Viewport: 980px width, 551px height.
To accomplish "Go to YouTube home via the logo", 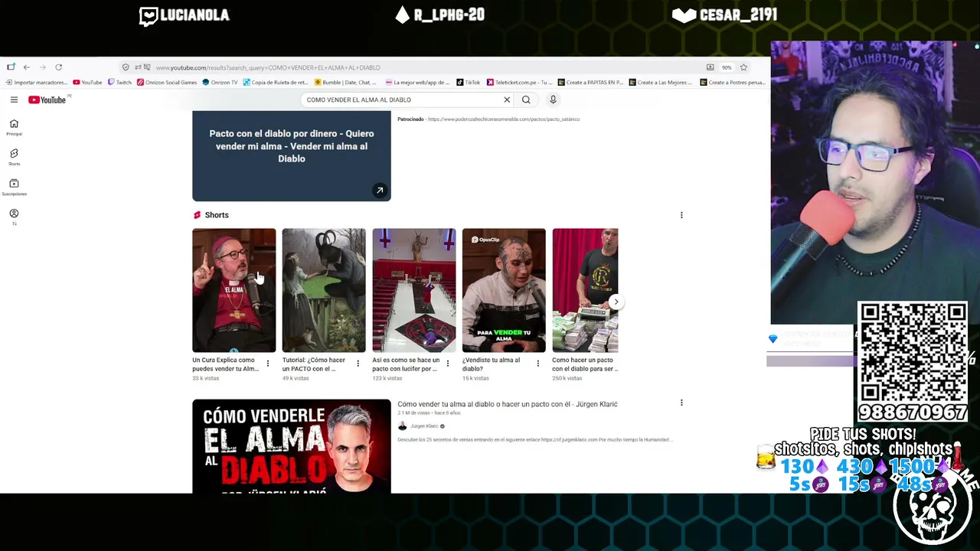I will point(47,99).
